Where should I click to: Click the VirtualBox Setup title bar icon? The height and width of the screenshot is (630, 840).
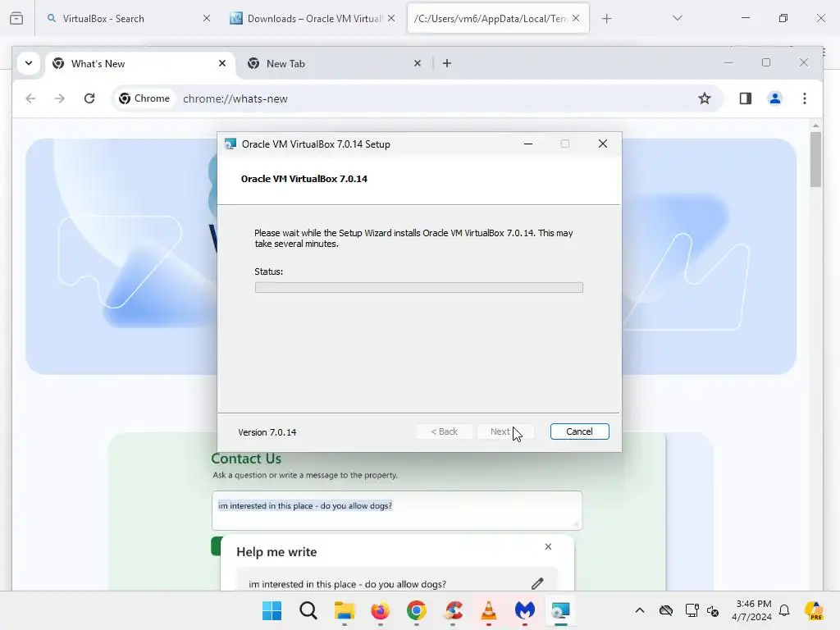(231, 144)
